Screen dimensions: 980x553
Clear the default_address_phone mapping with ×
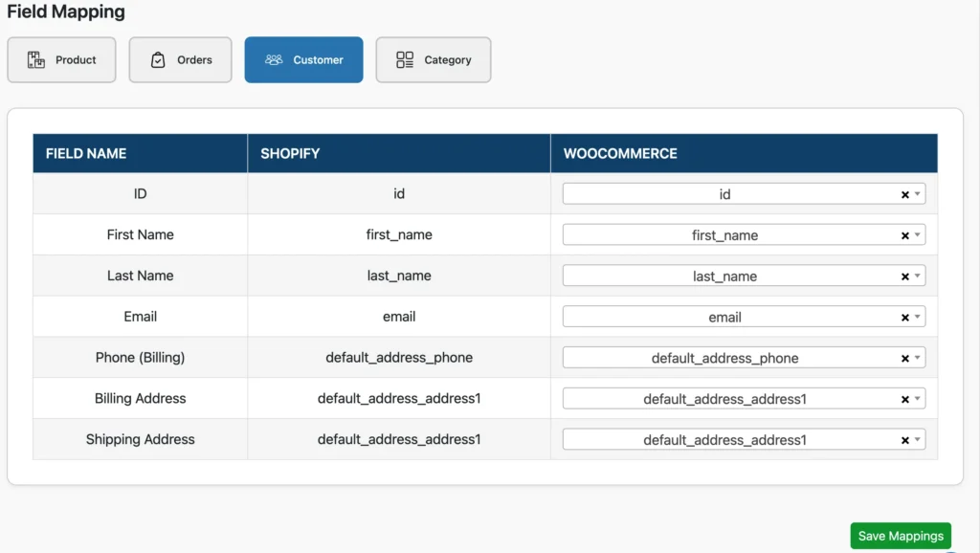click(x=904, y=357)
